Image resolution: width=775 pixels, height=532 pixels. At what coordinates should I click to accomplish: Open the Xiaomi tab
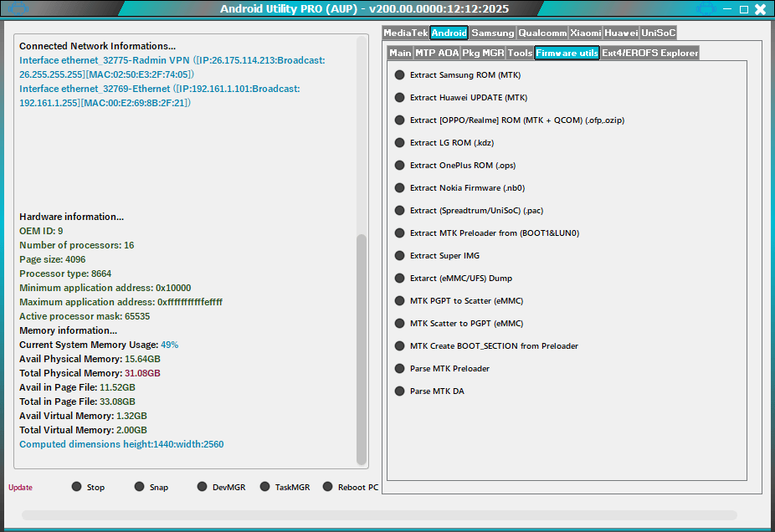pos(586,33)
